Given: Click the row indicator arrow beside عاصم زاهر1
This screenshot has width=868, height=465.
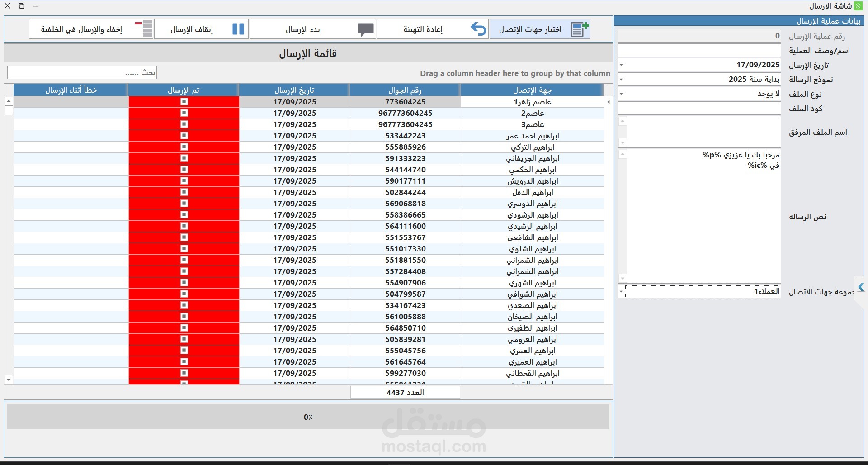Looking at the screenshot, I should tap(609, 102).
